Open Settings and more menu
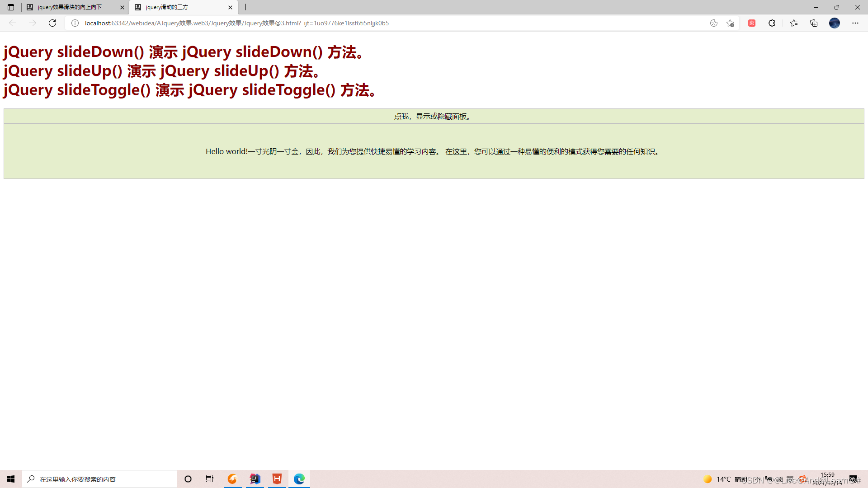 click(855, 23)
